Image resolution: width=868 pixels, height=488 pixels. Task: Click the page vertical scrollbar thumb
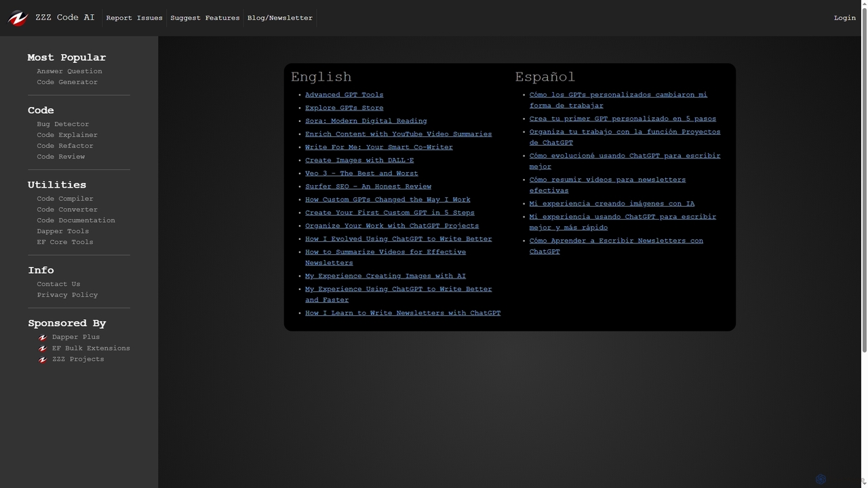864,179
